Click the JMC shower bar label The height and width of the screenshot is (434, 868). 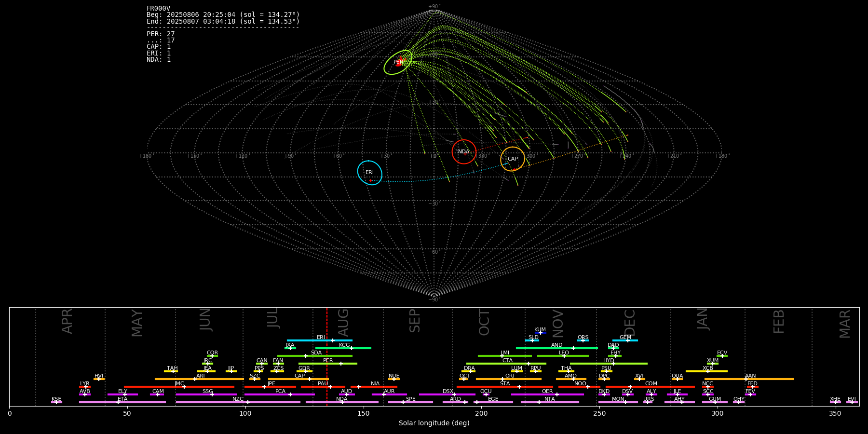(x=179, y=384)
